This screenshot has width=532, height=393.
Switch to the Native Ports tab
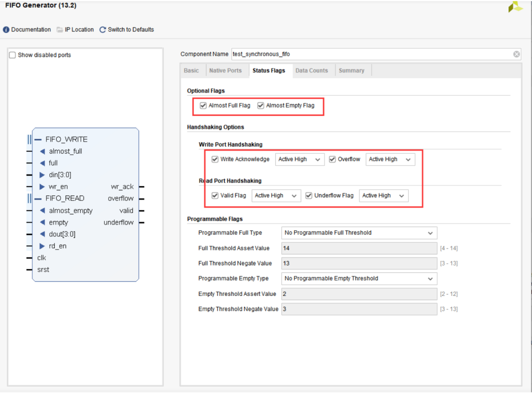(x=225, y=70)
